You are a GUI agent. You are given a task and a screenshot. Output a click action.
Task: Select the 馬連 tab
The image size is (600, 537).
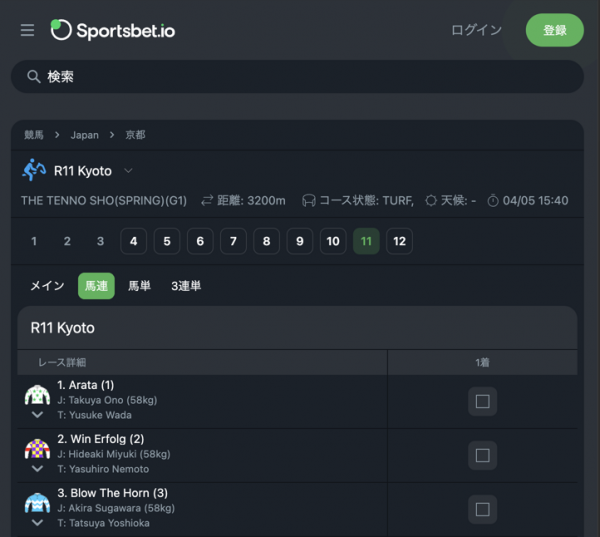point(96,286)
